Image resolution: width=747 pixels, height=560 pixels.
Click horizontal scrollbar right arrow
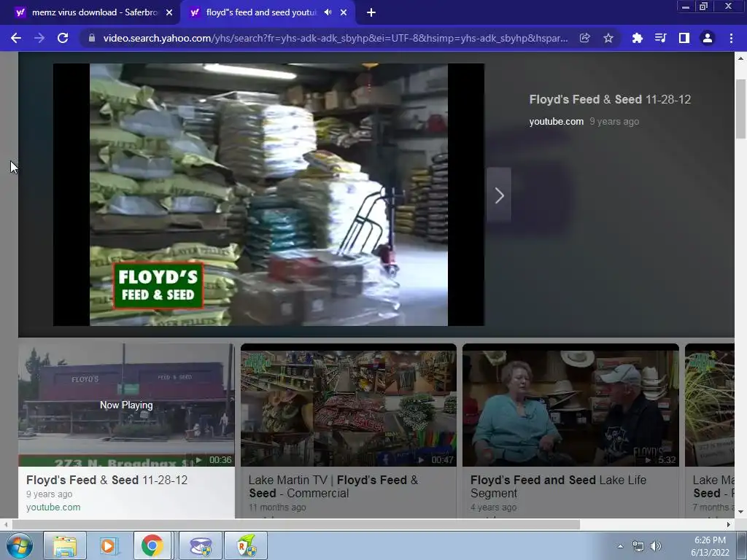[728, 524]
